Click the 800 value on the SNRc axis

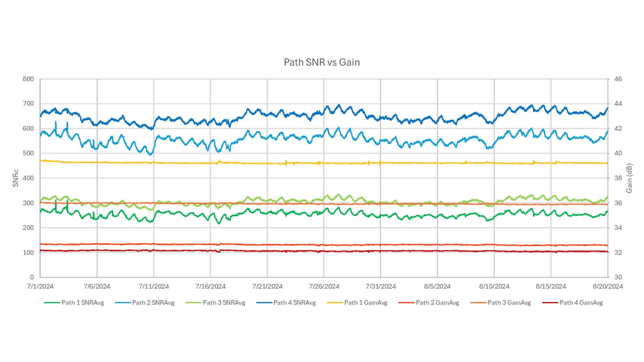[28, 79]
